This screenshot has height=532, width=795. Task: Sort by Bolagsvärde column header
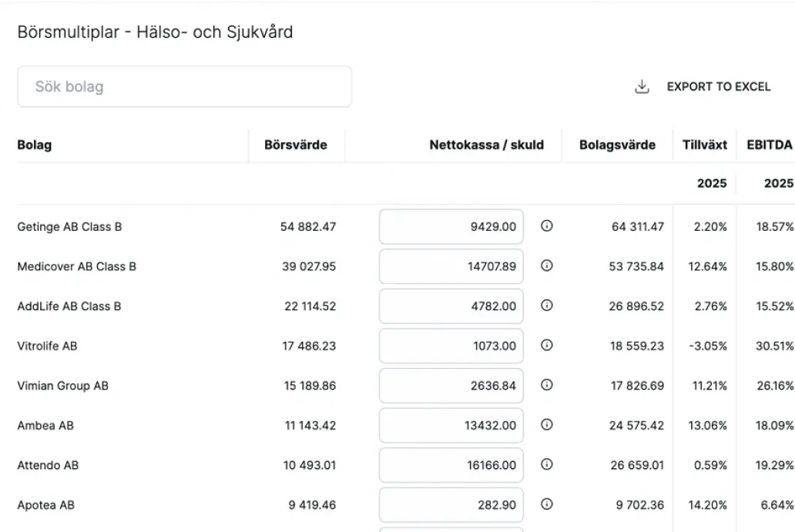(x=617, y=145)
